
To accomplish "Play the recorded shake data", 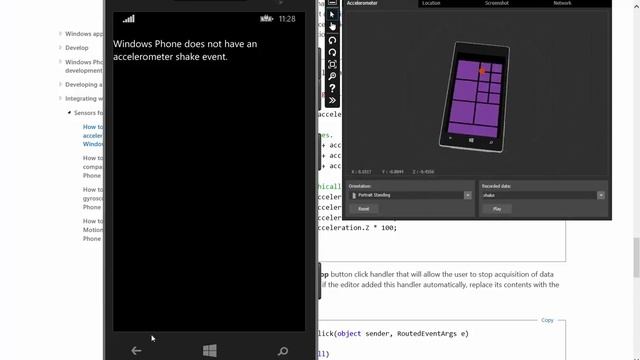I will click(x=497, y=209).
